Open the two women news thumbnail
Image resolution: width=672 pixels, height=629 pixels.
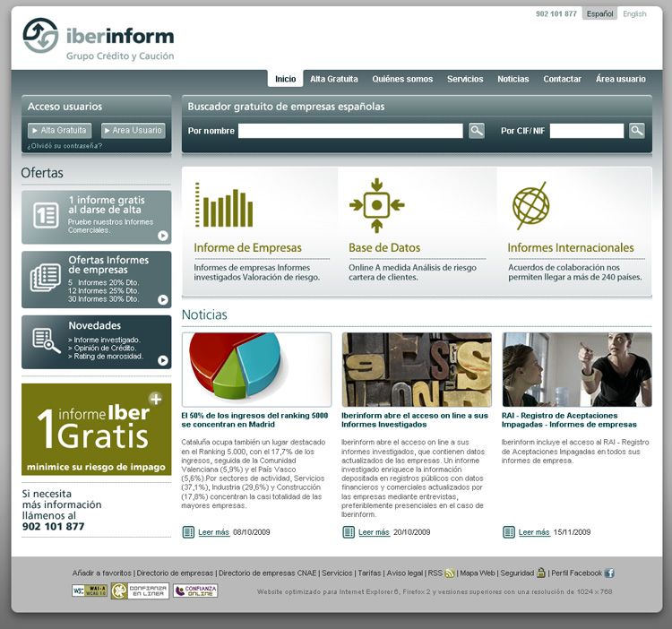coord(577,369)
